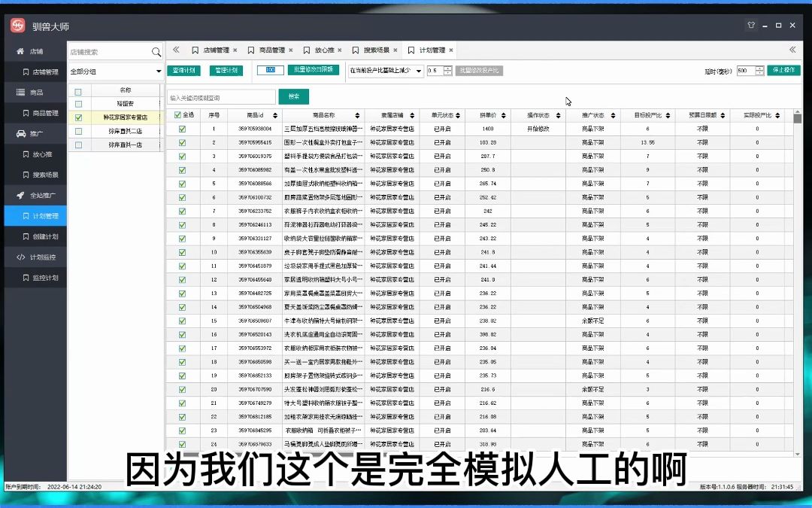Sort by 操作状态 column arrows

coord(558,116)
